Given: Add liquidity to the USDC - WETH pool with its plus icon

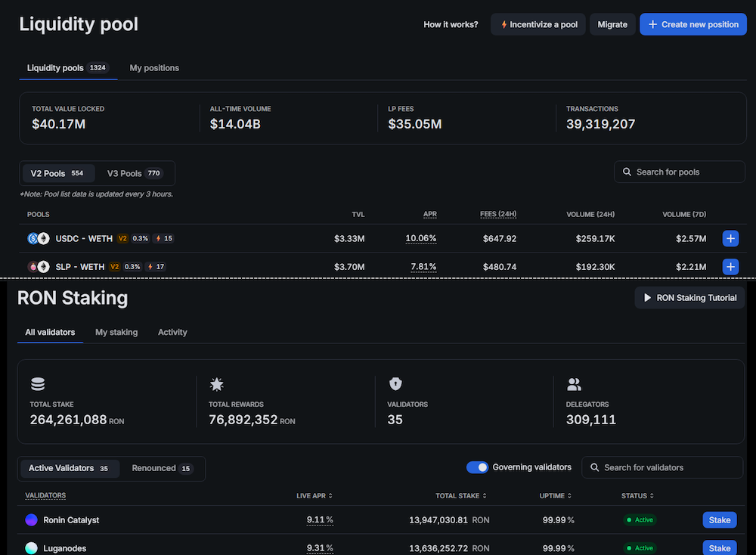Looking at the screenshot, I should coord(730,238).
